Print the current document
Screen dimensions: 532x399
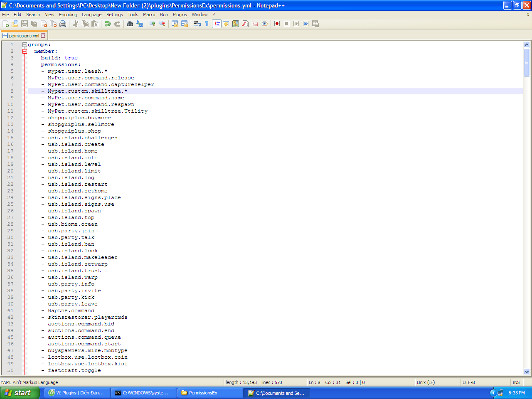[63, 24]
